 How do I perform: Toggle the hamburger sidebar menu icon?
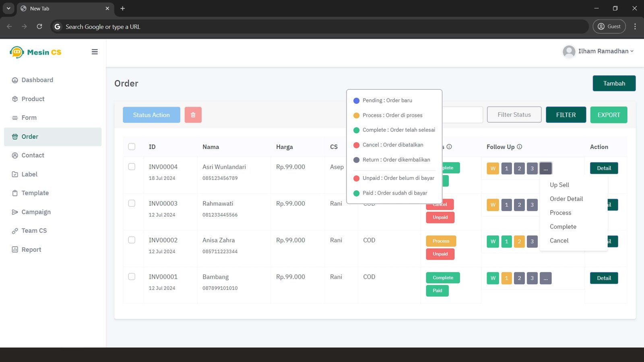(x=95, y=52)
